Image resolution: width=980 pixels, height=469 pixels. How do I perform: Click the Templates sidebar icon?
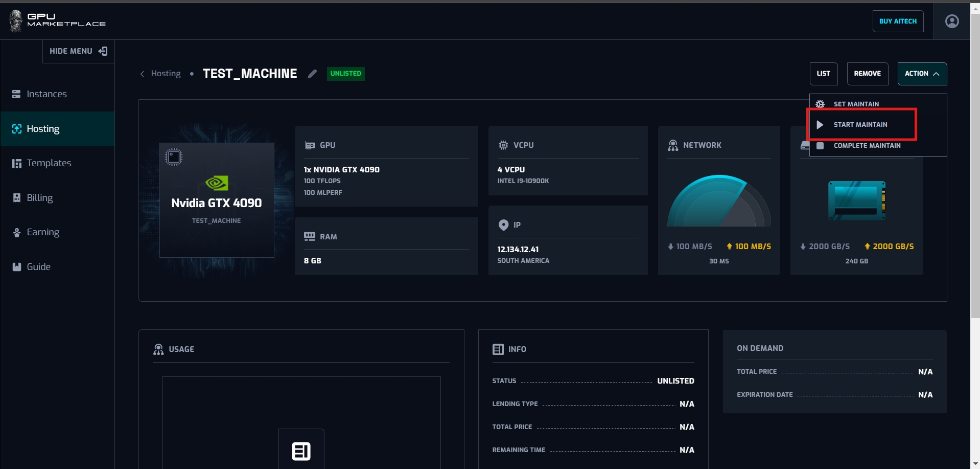16,163
